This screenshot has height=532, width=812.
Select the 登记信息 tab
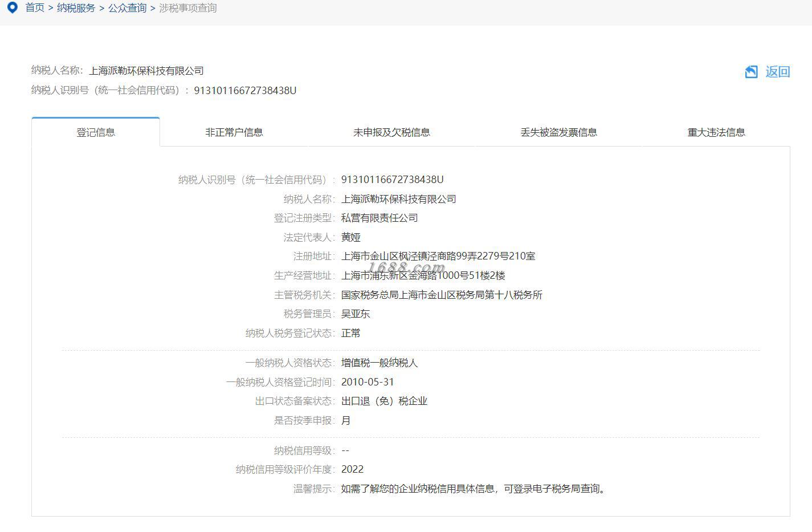coord(96,132)
